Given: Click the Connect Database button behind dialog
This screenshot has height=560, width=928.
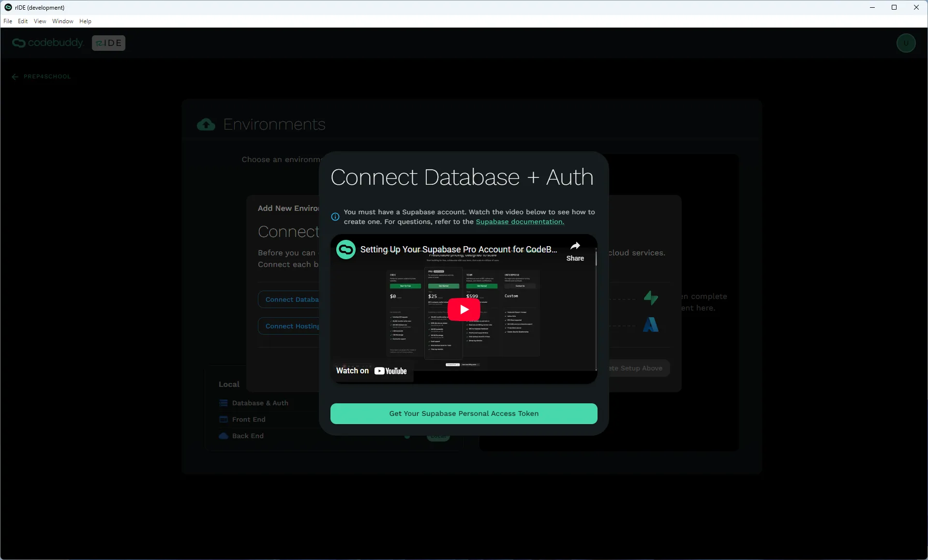Looking at the screenshot, I should (289, 299).
